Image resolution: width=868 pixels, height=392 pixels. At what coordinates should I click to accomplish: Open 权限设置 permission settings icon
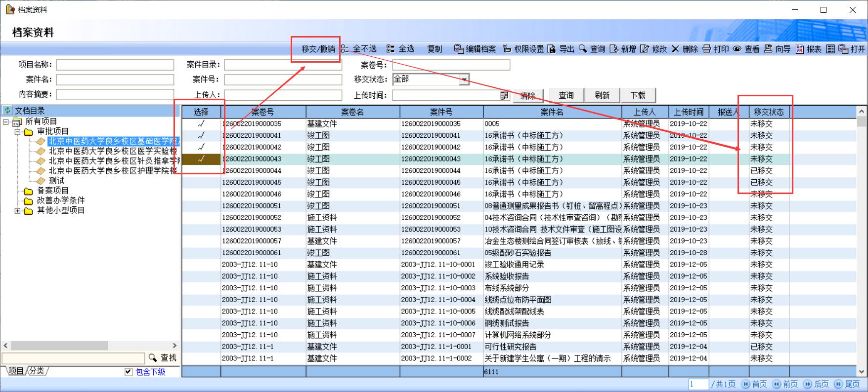pyautogui.click(x=507, y=49)
